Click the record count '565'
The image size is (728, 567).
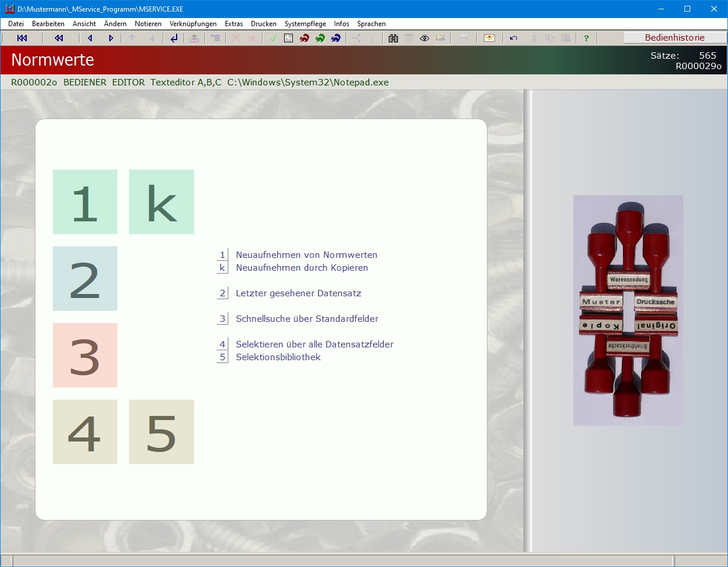point(708,56)
